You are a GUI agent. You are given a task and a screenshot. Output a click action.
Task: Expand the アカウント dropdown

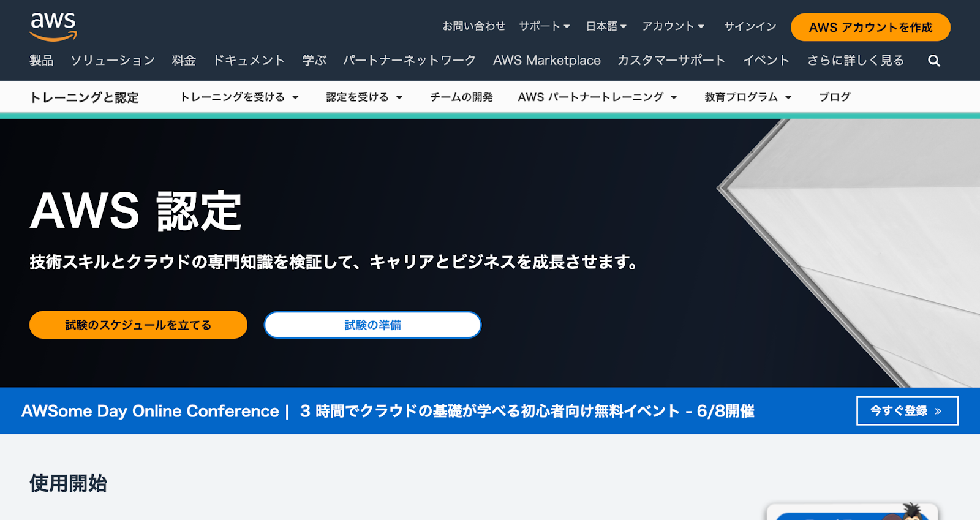pos(673,26)
